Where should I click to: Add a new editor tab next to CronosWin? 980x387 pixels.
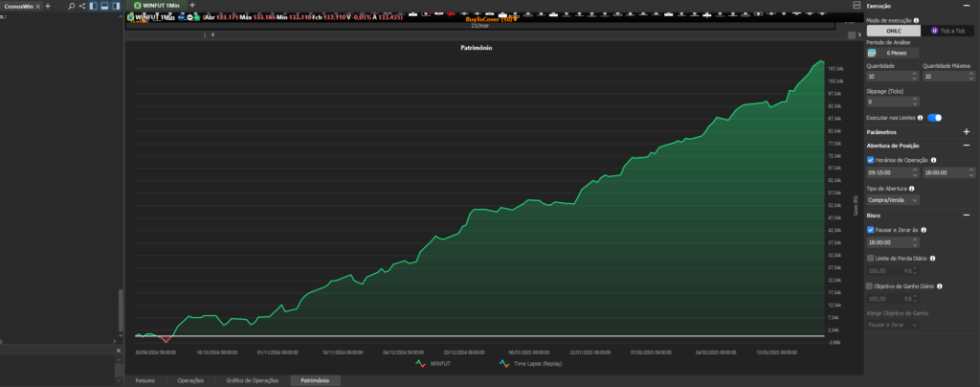[48, 6]
